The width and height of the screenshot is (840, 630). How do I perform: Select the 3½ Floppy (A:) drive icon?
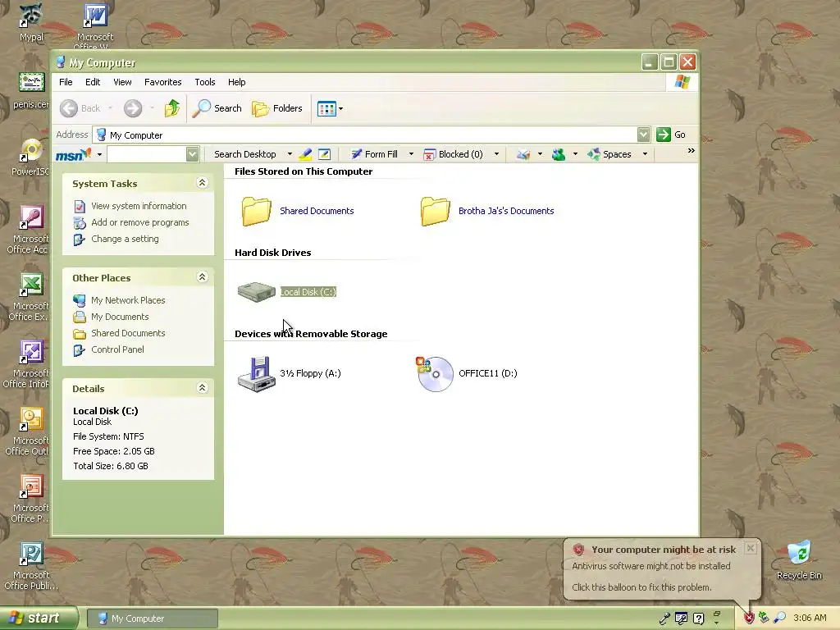[256, 374]
